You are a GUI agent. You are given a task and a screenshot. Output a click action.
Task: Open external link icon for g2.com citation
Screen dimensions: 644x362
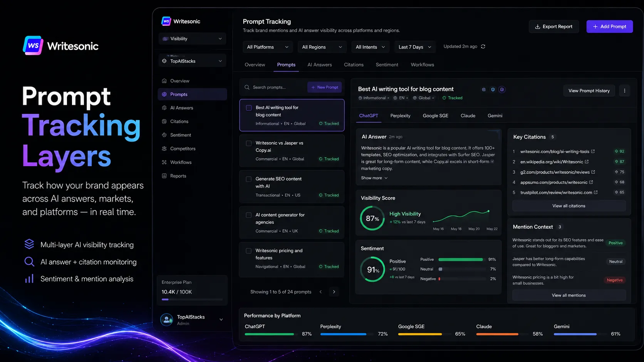tap(593, 172)
